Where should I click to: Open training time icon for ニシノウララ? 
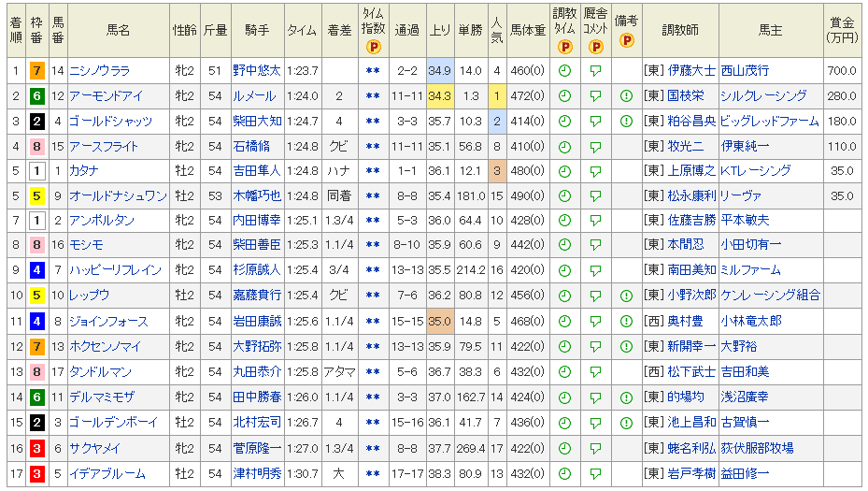pyautogui.click(x=564, y=71)
